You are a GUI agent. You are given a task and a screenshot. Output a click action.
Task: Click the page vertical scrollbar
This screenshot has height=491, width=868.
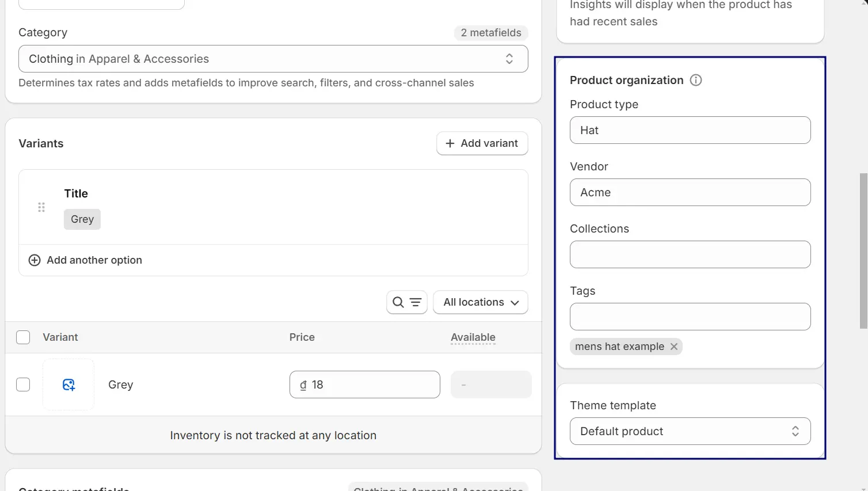coord(863,250)
